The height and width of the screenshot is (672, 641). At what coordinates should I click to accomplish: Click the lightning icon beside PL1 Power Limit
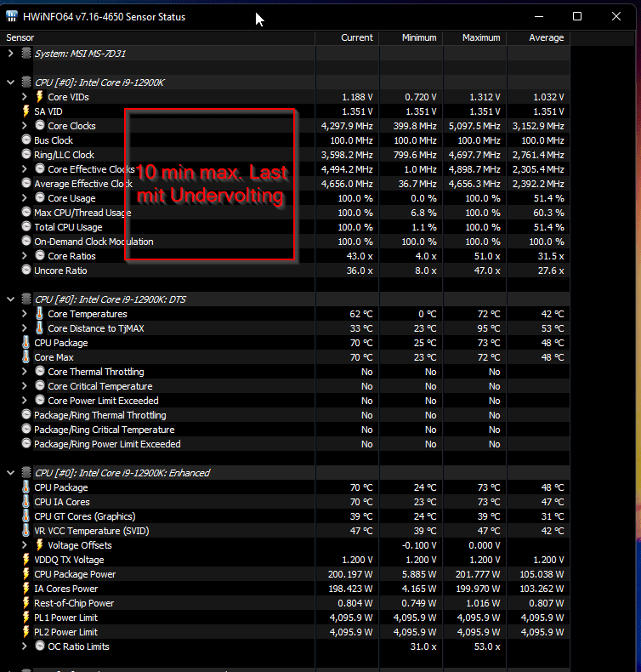click(x=26, y=618)
